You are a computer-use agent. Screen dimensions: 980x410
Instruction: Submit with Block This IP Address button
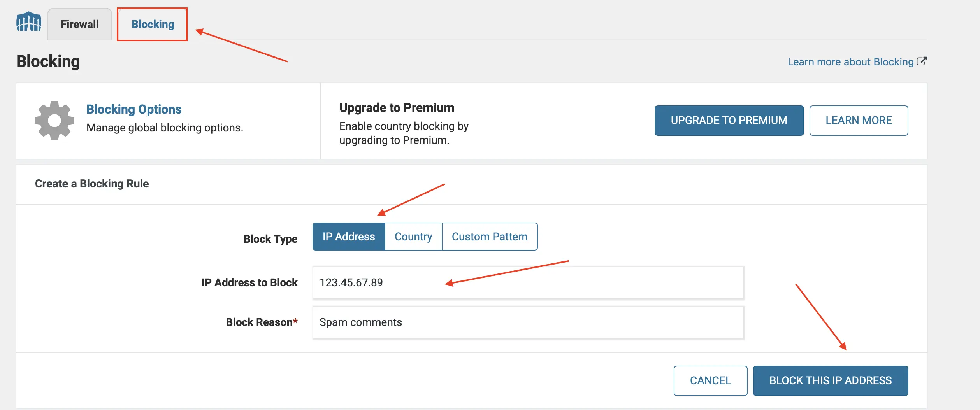[830, 380]
